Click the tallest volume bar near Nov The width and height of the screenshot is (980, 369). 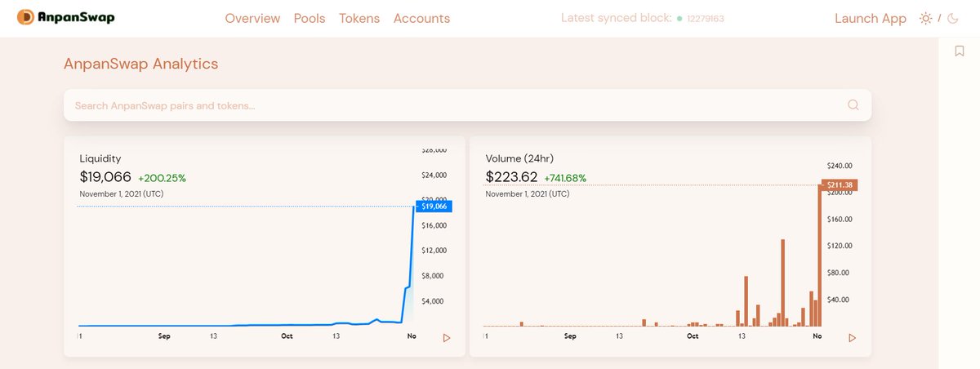click(819, 256)
